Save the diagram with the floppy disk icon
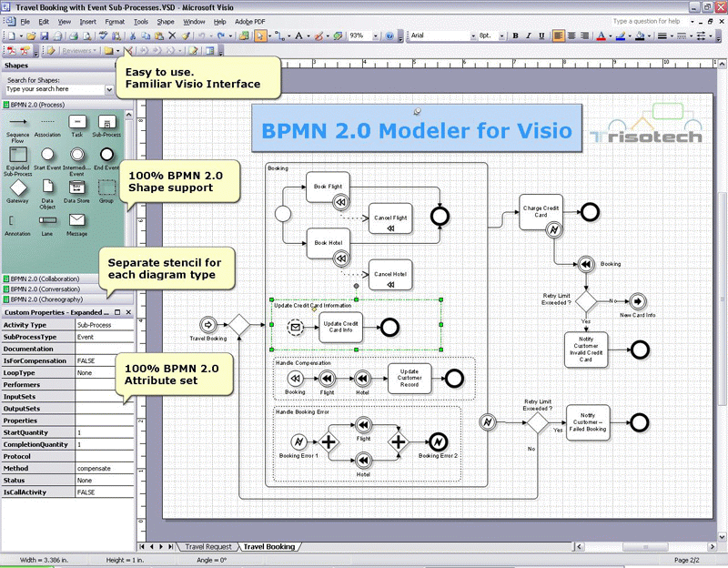Screen dimensions: 728x568 coord(44,35)
